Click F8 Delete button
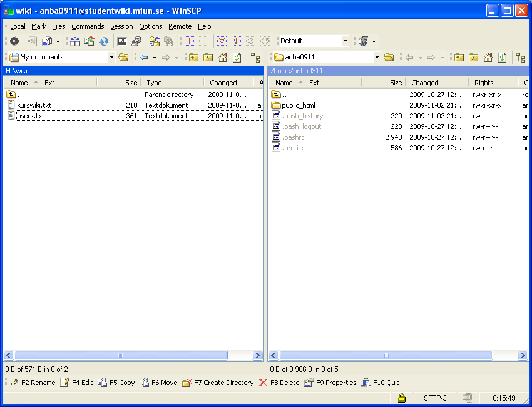 (x=279, y=383)
